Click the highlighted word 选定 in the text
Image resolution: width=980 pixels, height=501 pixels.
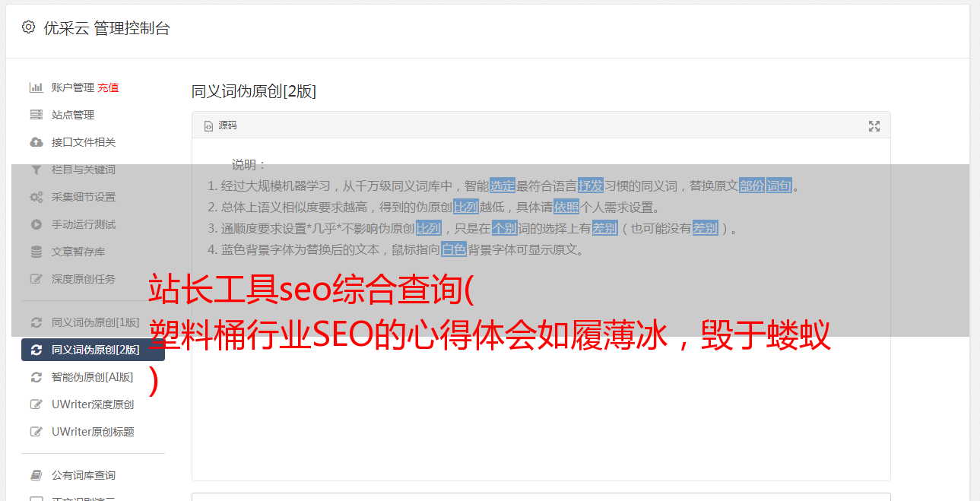tap(503, 185)
